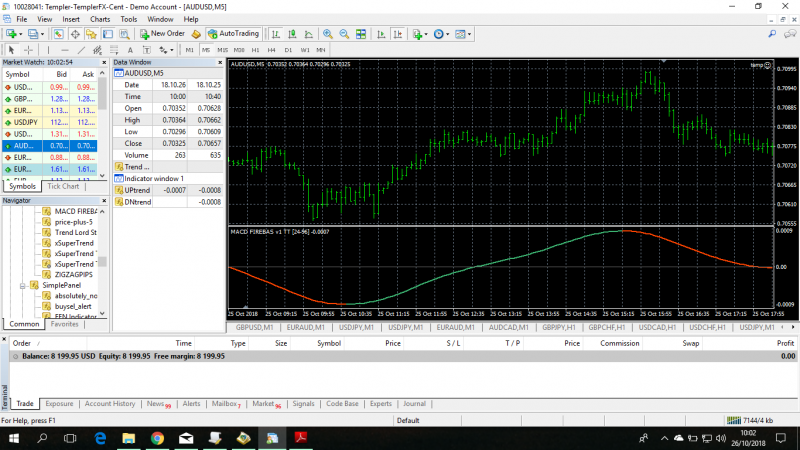Click the tile windows icon
Screen dimensions: 800x450
[x=359, y=34]
